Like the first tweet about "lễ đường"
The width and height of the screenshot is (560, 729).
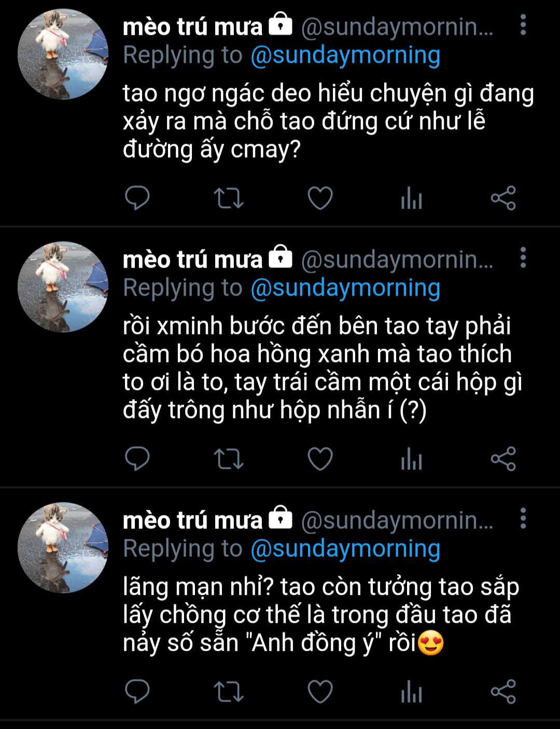[320, 198]
